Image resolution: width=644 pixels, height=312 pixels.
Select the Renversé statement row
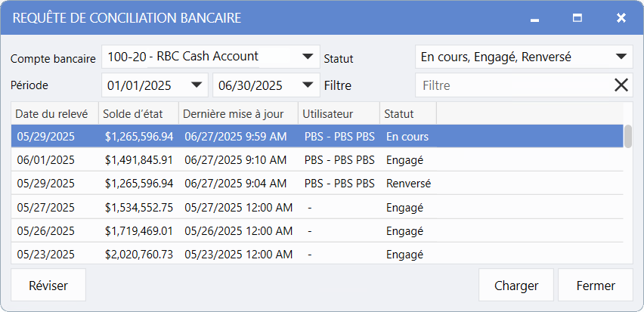[227, 184]
